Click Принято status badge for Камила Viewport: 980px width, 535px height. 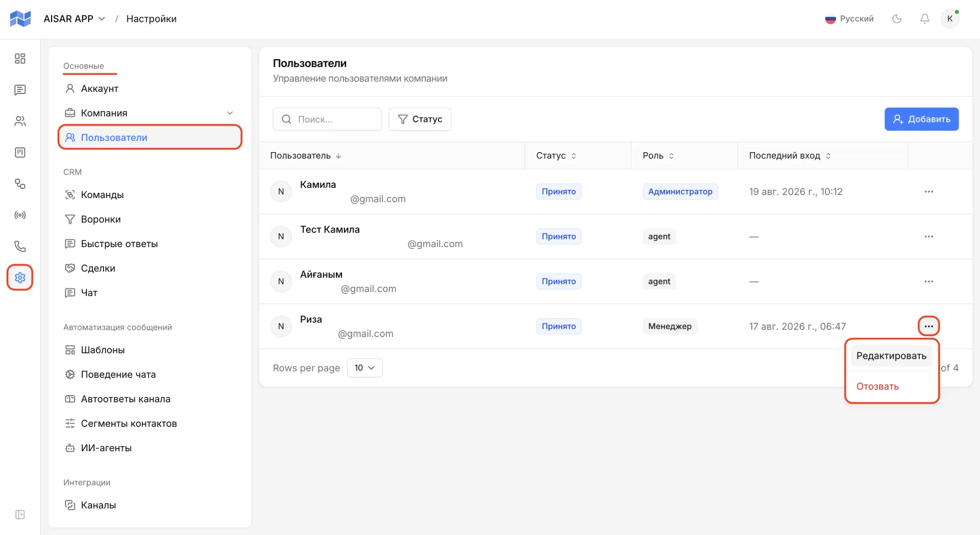click(x=558, y=191)
